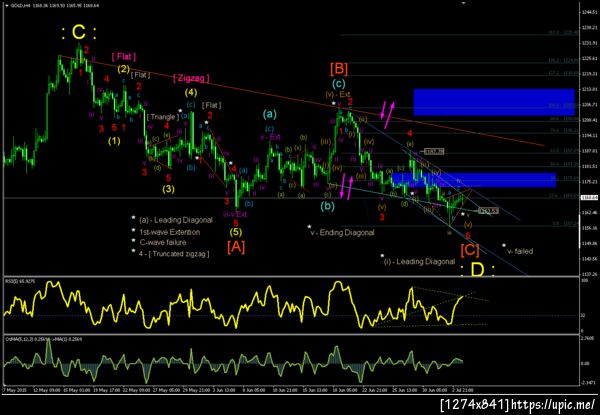The image size is (600, 415).
Task: Select 'C-wave failure' legend note
Action: coord(163,242)
